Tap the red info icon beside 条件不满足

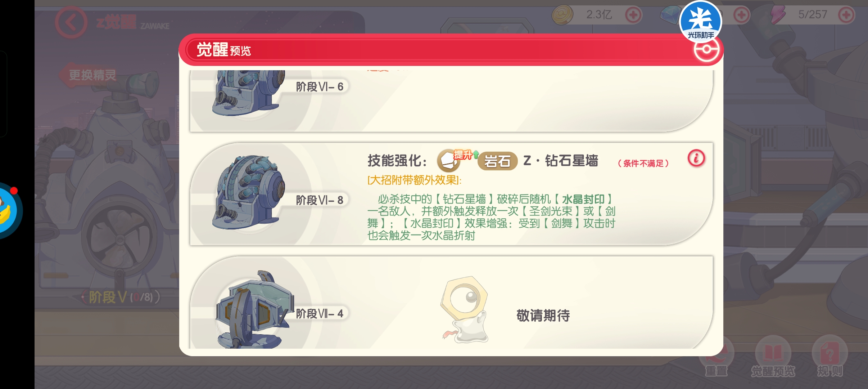696,158
